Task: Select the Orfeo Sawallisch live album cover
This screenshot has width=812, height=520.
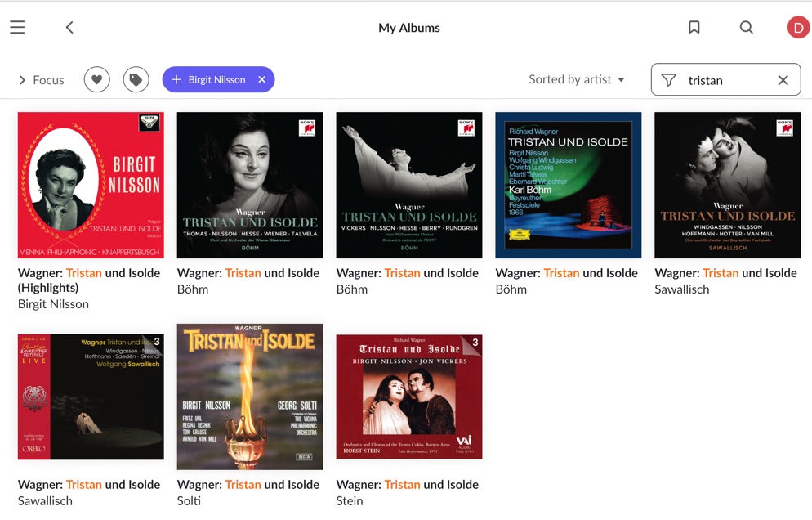Action: (x=91, y=397)
